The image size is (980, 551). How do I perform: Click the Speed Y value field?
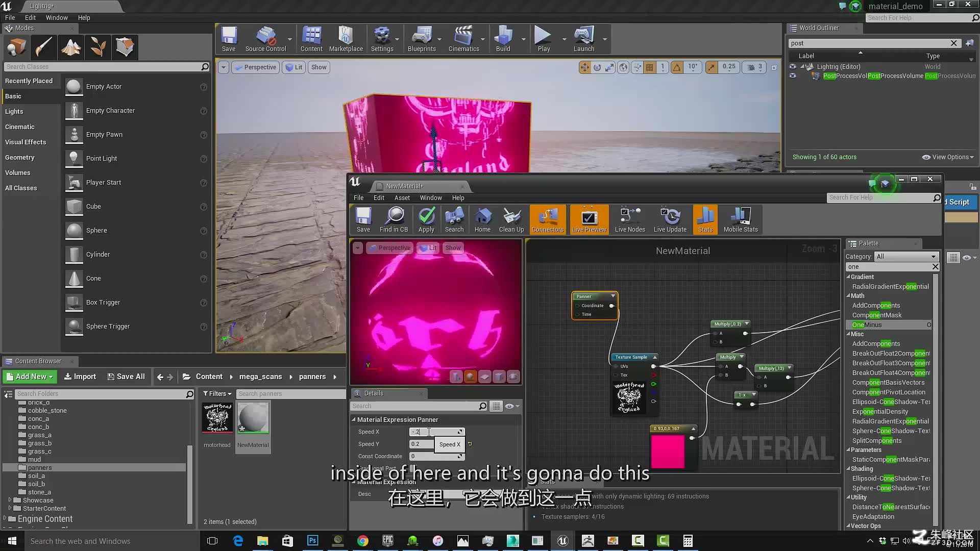tap(422, 444)
